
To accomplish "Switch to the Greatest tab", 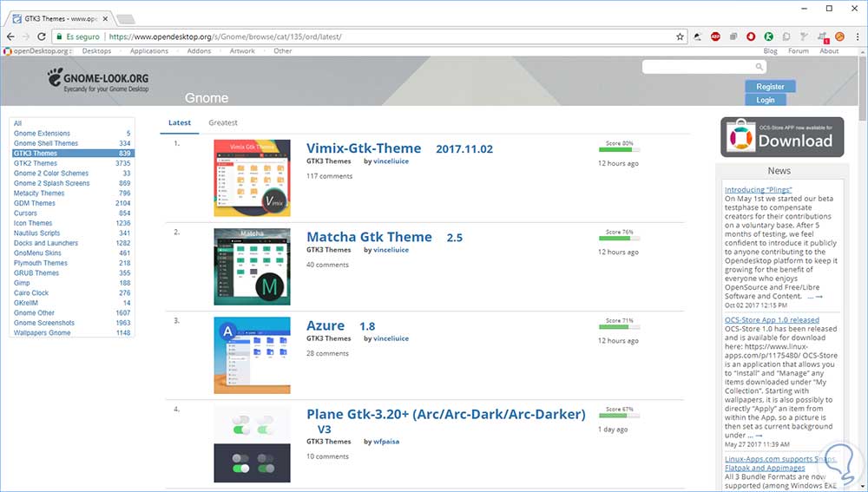I will 223,123.
